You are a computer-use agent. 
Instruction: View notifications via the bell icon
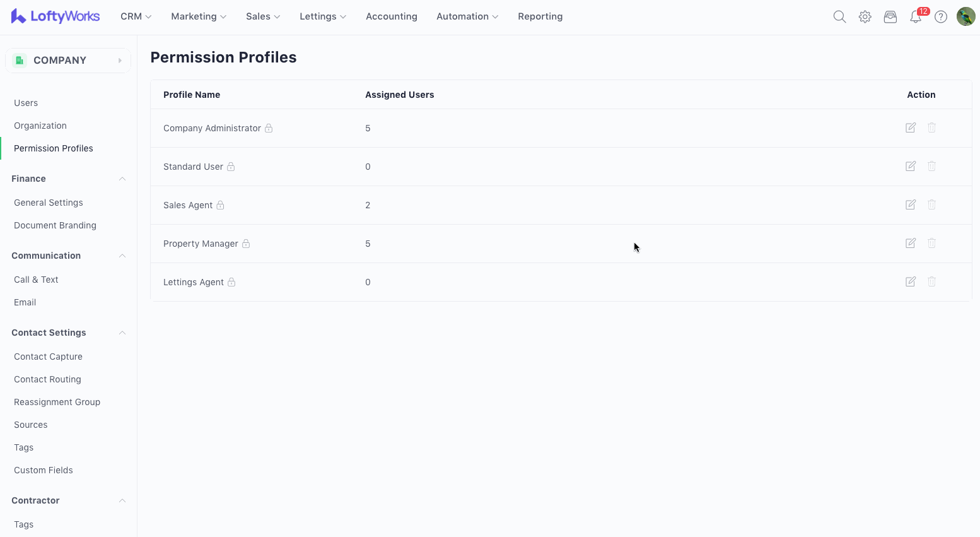point(916,17)
